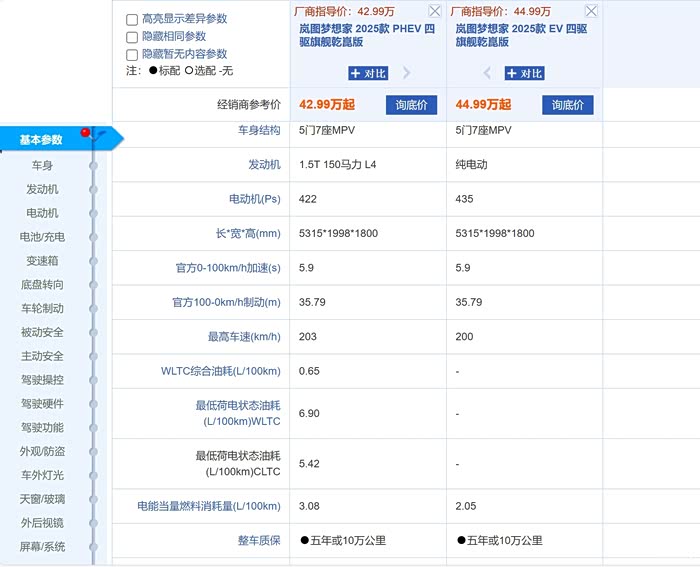
Task: Select 基本参数 sidebar tab
Action: 60,139
